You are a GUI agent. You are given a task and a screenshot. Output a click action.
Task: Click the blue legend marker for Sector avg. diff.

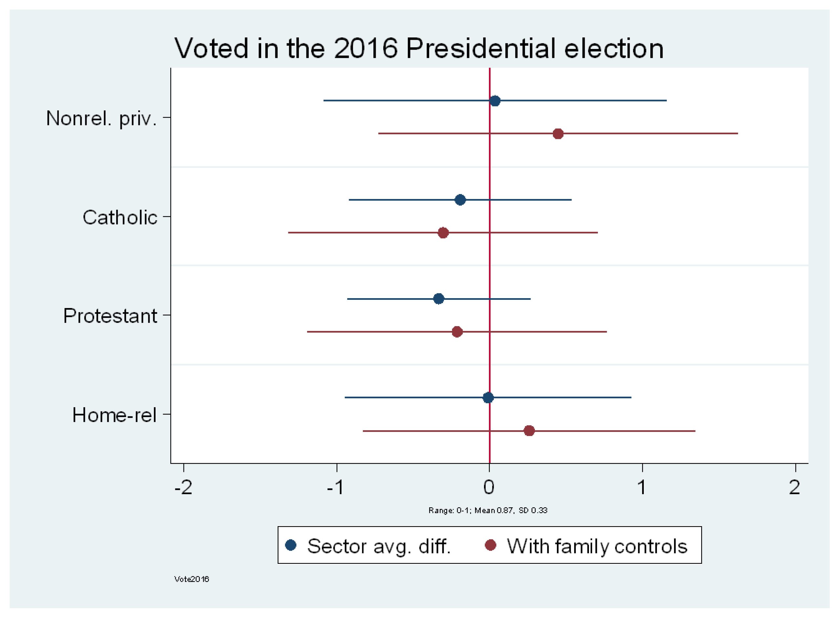290,545
